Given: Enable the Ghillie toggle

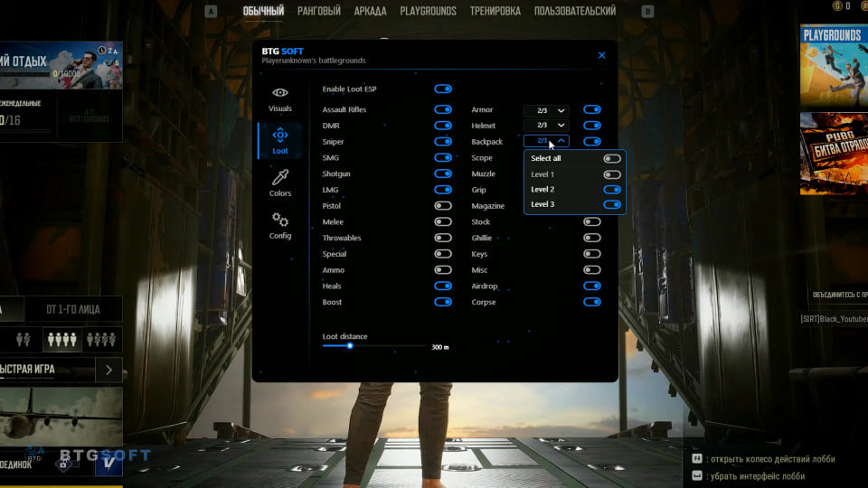Looking at the screenshot, I should tap(591, 238).
